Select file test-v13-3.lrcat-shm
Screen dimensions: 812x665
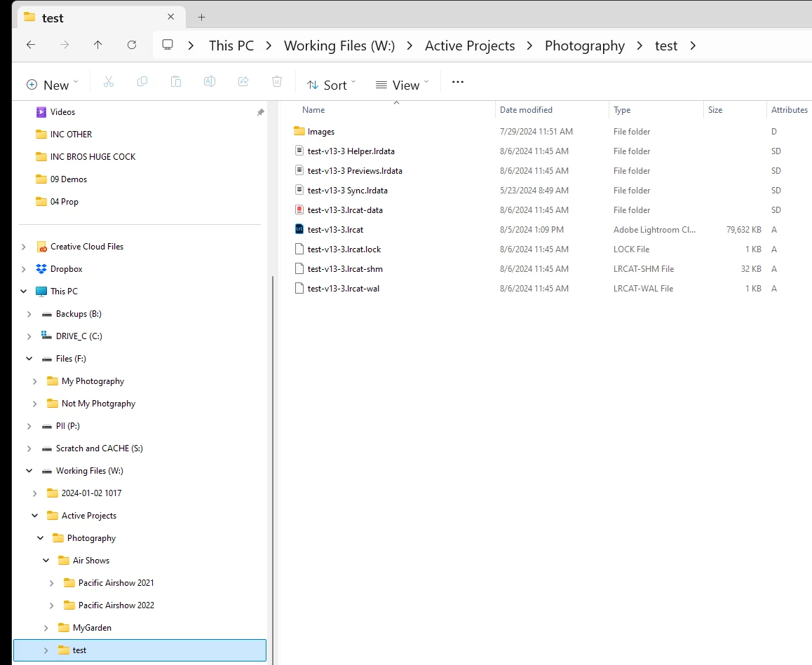pos(345,268)
